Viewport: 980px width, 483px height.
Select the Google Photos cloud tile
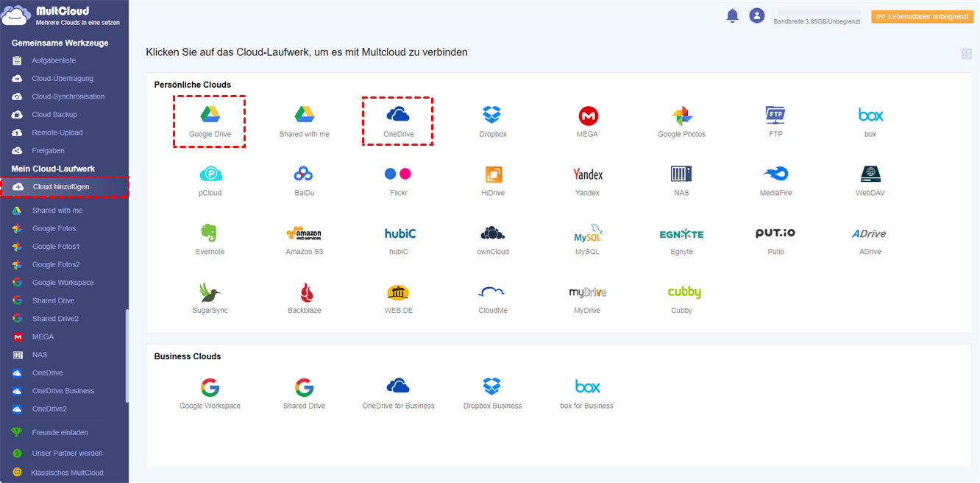point(681,121)
